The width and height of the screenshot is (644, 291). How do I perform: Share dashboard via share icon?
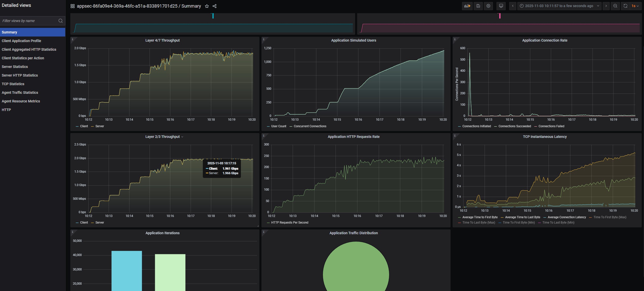(214, 6)
